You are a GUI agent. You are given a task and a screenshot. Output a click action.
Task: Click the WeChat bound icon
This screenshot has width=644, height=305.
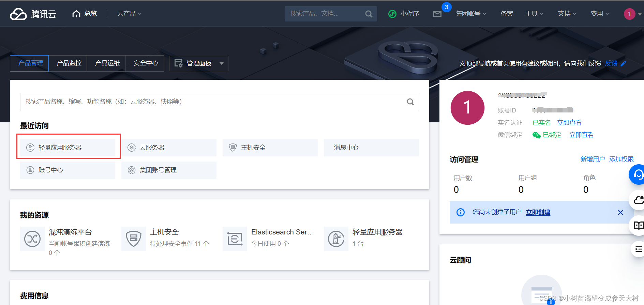point(536,135)
